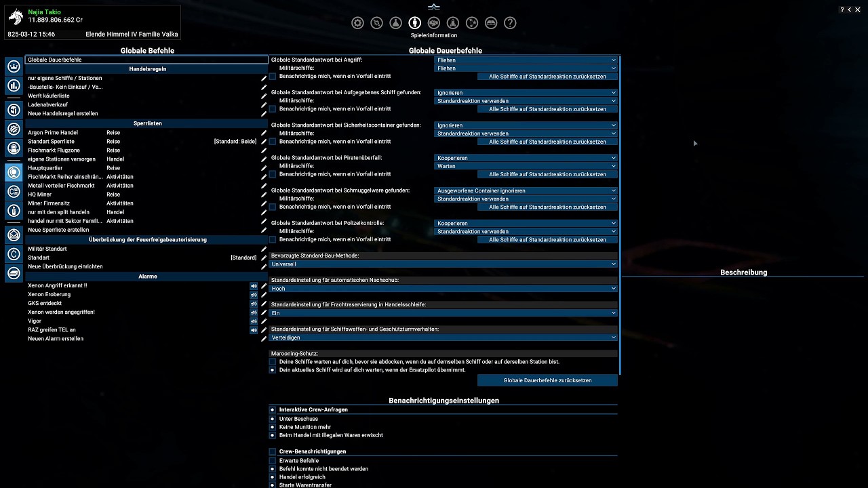Click the pencil next to Werft käuferliste
Viewport: 868px width, 488px height.
[264, 96]
